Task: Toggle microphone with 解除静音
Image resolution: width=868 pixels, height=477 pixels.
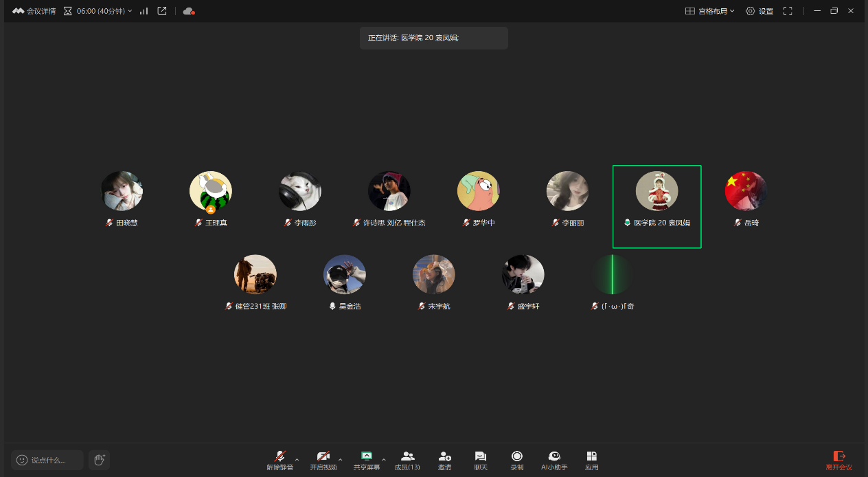Action: (x=280, y=461)
